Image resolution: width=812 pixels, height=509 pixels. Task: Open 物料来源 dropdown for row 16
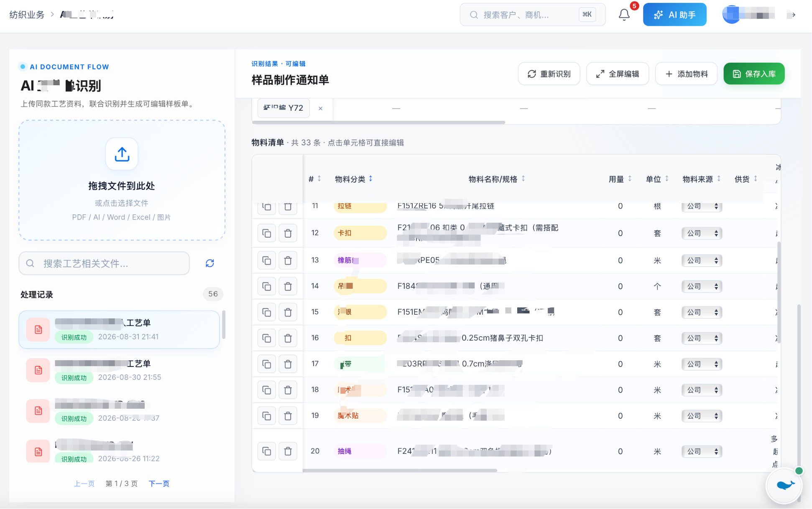pos(702,338)
